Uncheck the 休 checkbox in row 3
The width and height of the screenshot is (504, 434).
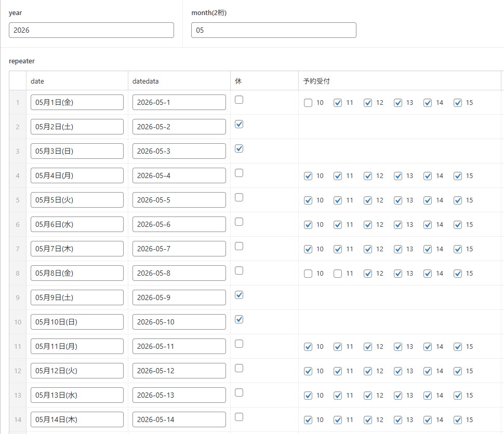239,149
